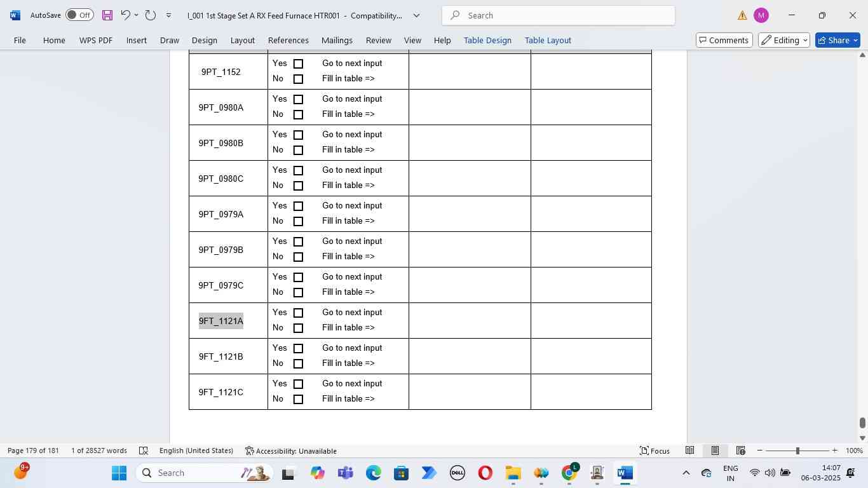Viewport: 868px width, 488px height.
Task: Check the No box for 9FT_1121A
Action: click(x=298, y=328)
